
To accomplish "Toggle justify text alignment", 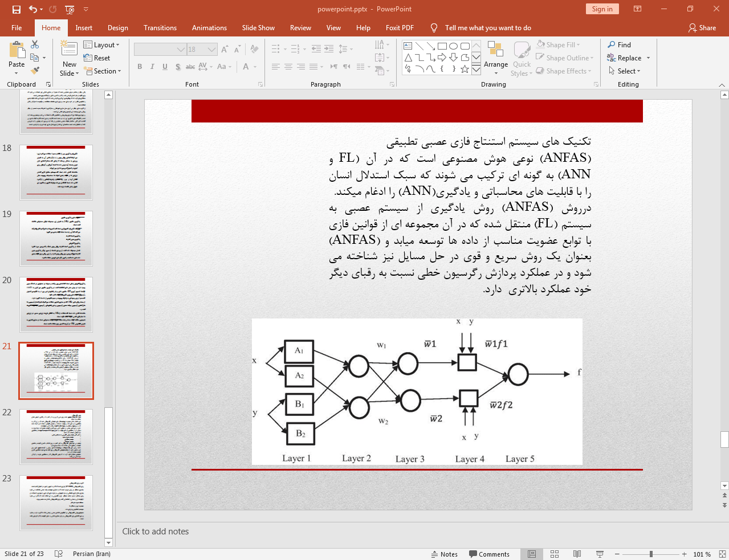I will click(313, 67).
